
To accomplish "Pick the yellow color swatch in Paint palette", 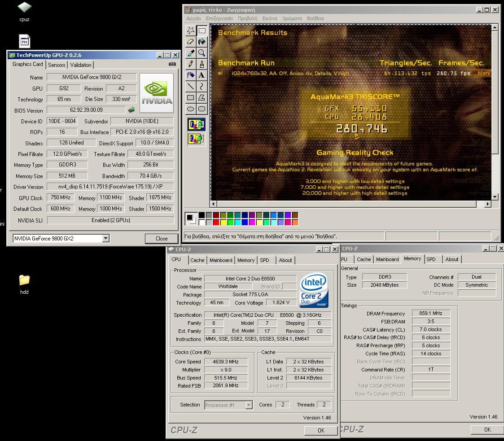I will (224, 222).
